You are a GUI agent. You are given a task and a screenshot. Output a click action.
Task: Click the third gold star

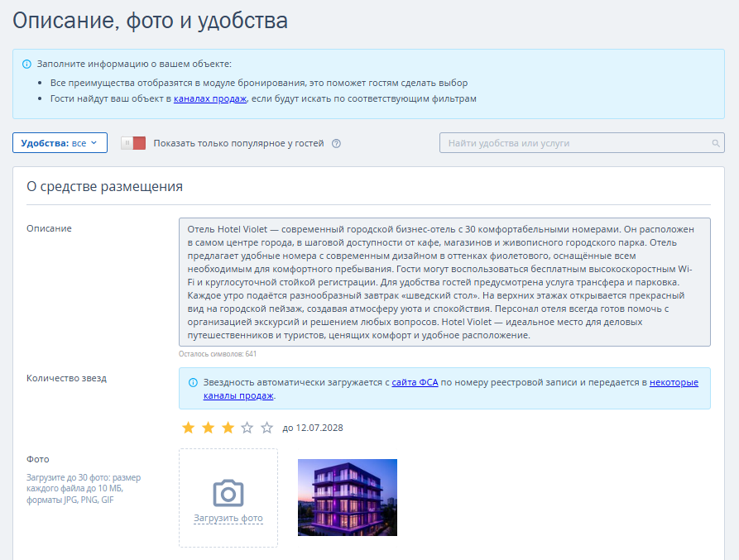[x=228, y=428]
